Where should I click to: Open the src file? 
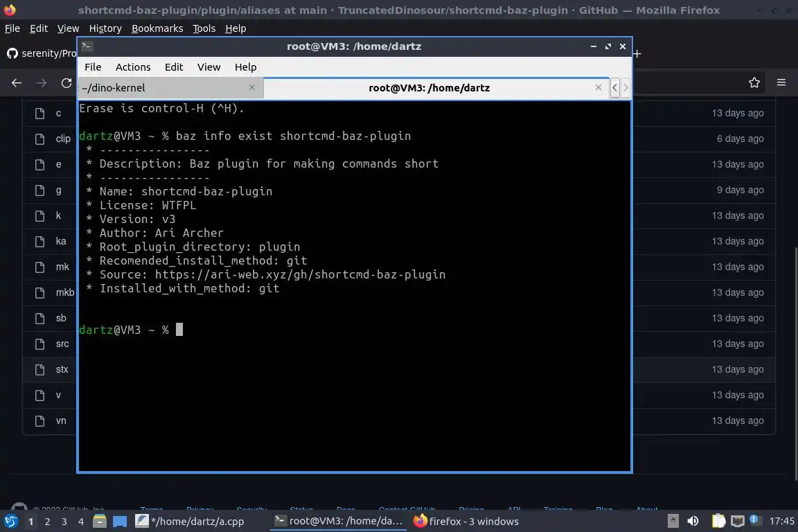[62, 344]
